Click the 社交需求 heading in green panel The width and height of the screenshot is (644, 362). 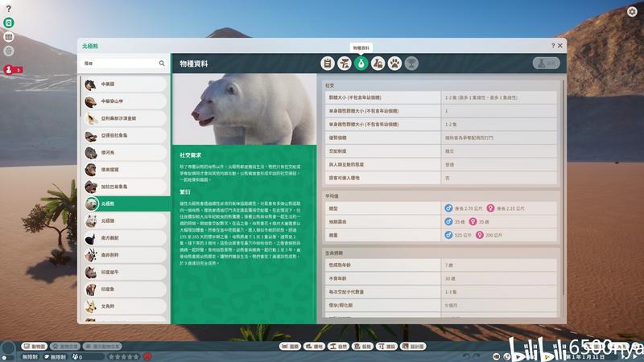pyautogui.click(x=191, y=155)
